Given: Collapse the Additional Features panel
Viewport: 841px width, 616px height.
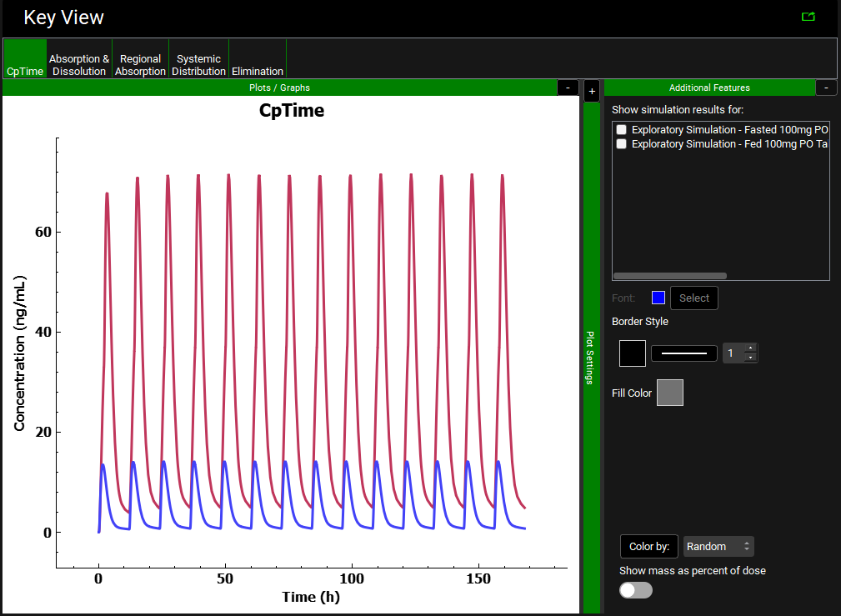Looking at the screenshot, I should pos(826,88).
